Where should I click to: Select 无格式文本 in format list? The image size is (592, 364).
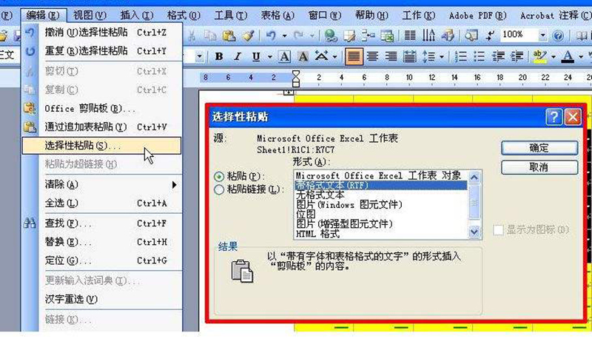[380, 195]
